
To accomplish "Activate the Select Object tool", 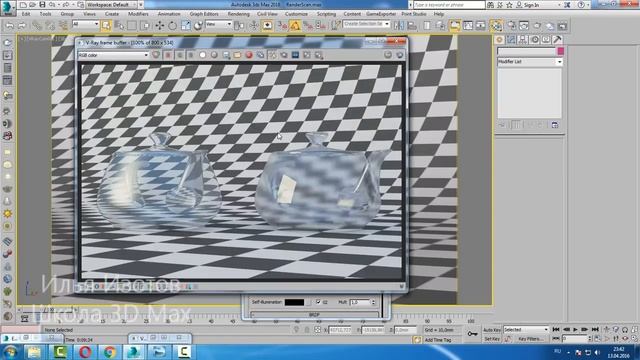I will (106, 26).
